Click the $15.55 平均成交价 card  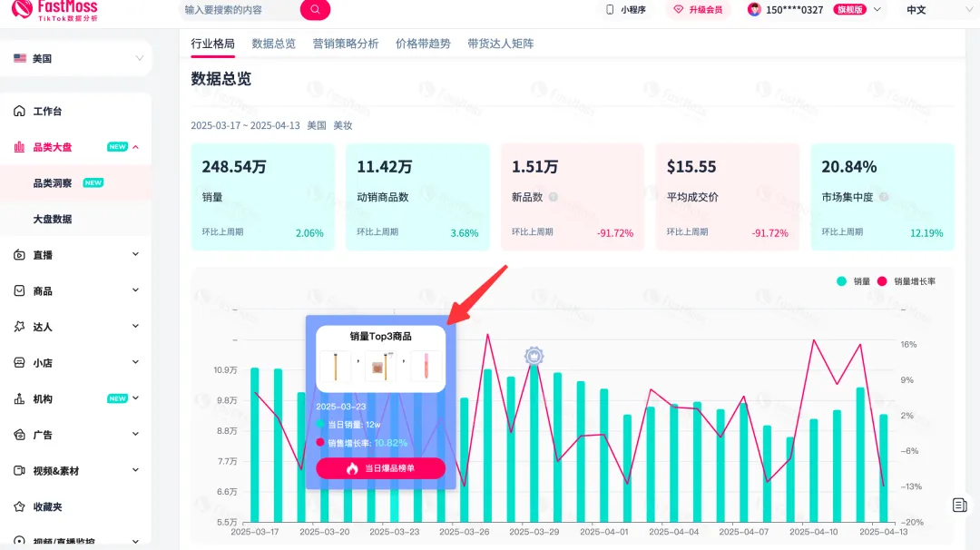728,197
